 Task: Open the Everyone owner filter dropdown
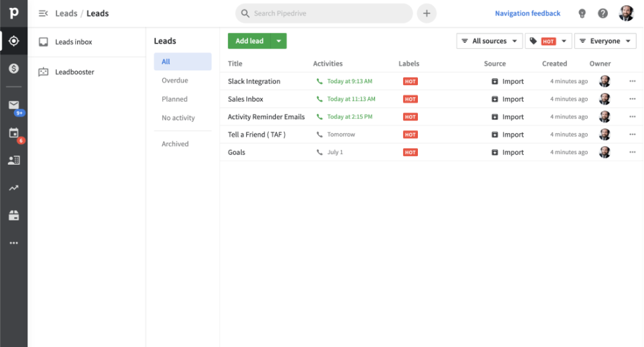pos(605,41)
